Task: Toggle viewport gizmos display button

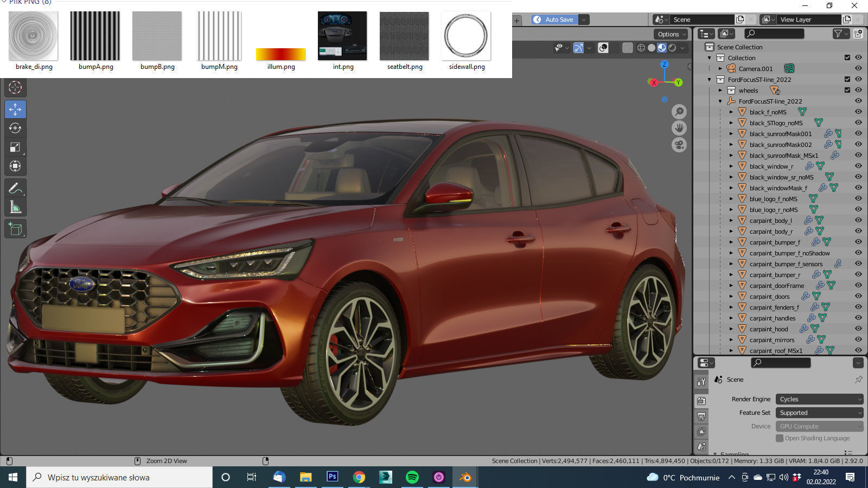Action: 578,48
